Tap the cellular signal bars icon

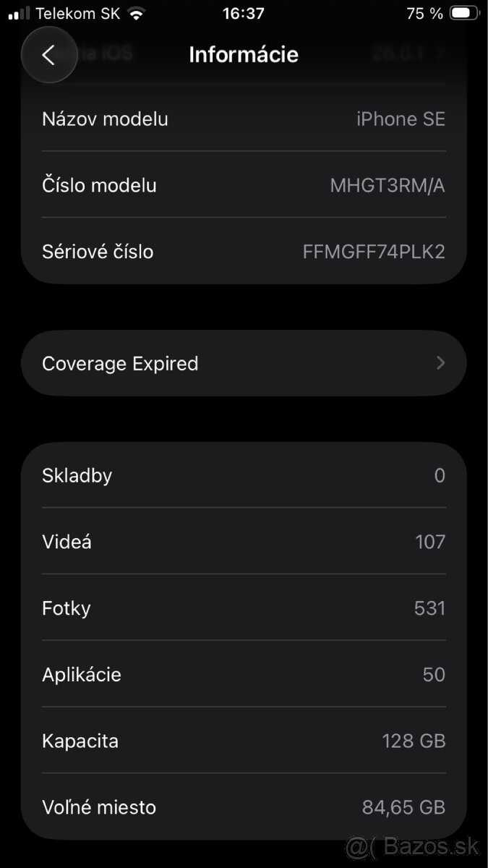pos(20,13)
